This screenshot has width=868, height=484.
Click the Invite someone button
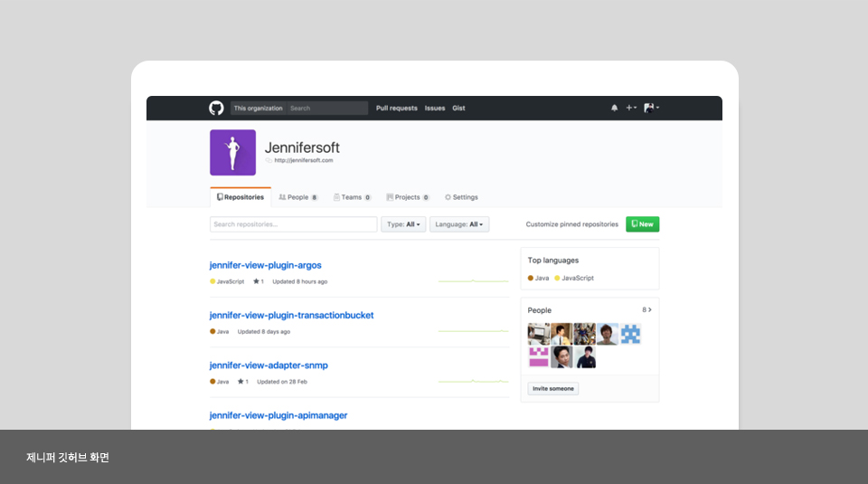[552, 389]
